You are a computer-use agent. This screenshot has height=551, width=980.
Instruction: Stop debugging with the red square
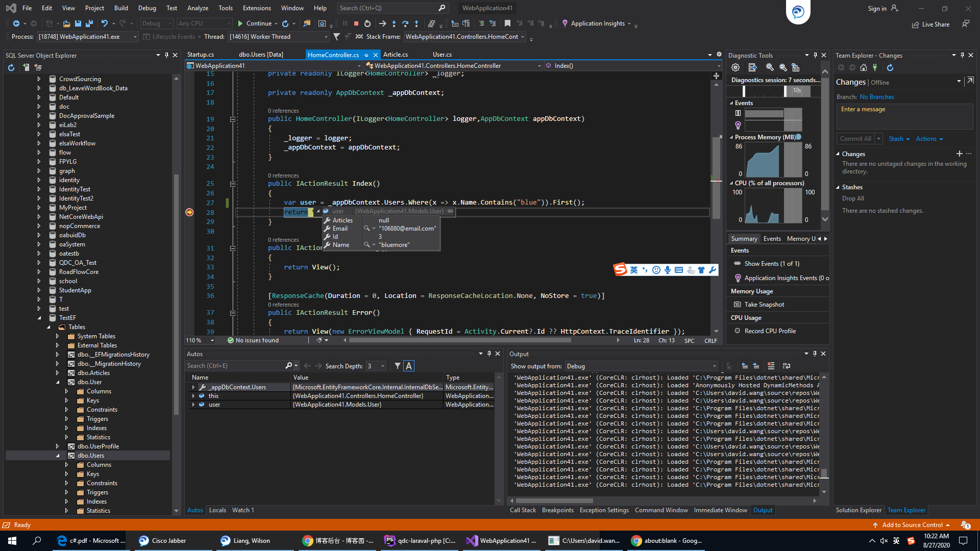356,23
